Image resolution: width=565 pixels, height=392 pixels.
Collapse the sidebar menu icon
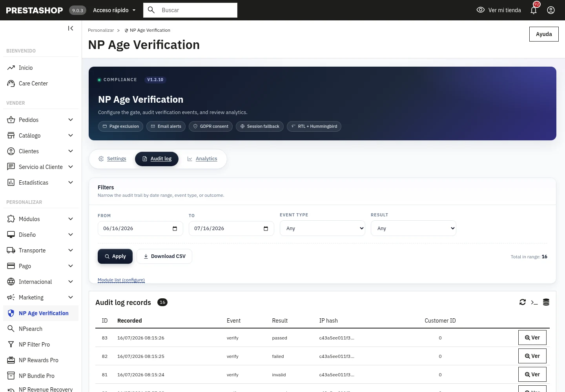[x=71, y=28]
